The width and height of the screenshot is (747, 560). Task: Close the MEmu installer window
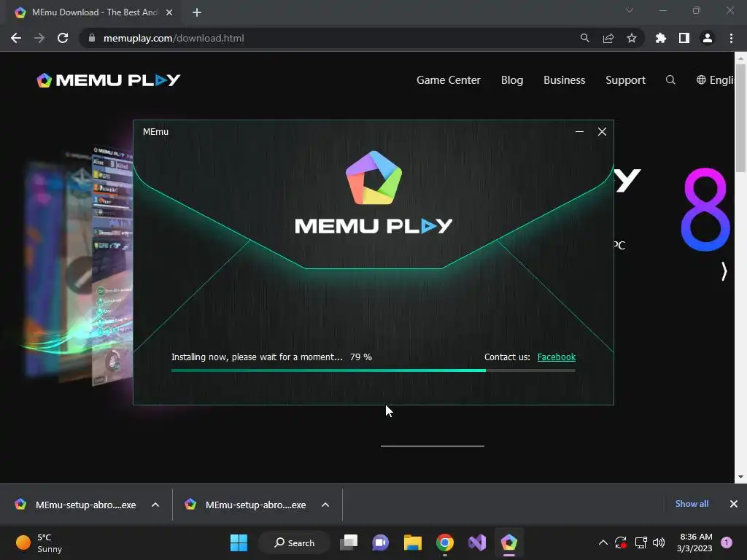(x=602, y=132)
